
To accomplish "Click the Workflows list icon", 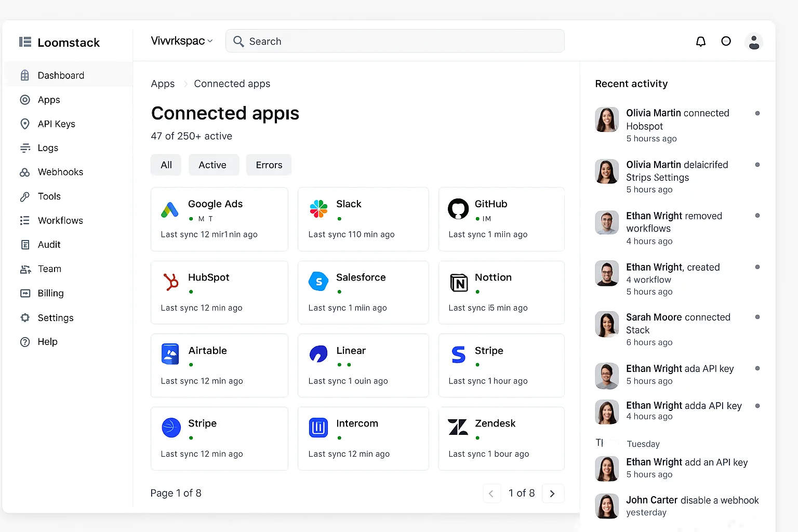I will (25, 220).
